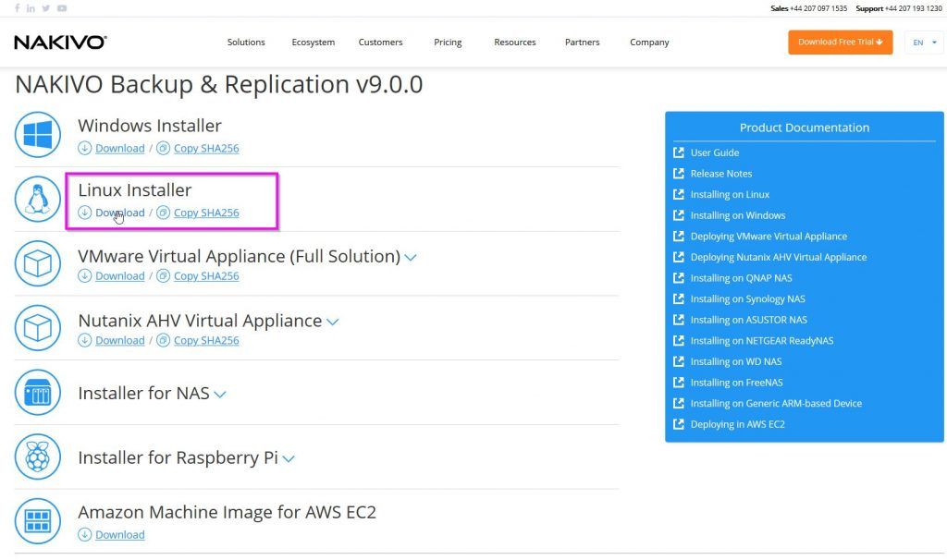The image size is (947, 560).
Task: Copy SHA256 for Nutanix AHV appliance
Action: [x=206, y=341]
